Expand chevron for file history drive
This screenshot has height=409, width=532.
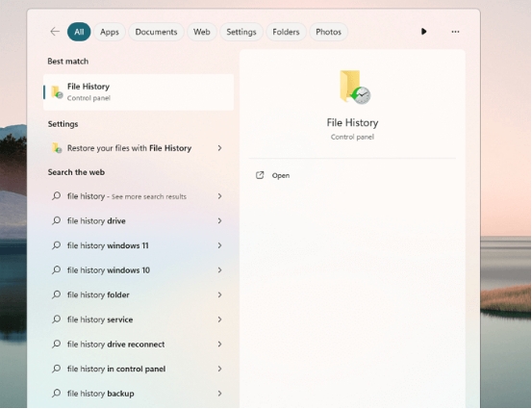(x=220, y=220)
